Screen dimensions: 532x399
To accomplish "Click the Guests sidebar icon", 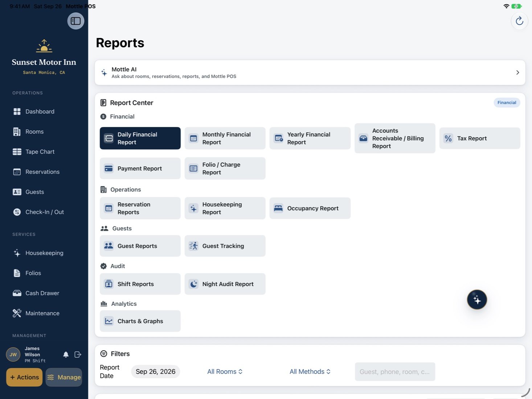I will [x=17, y=192].
